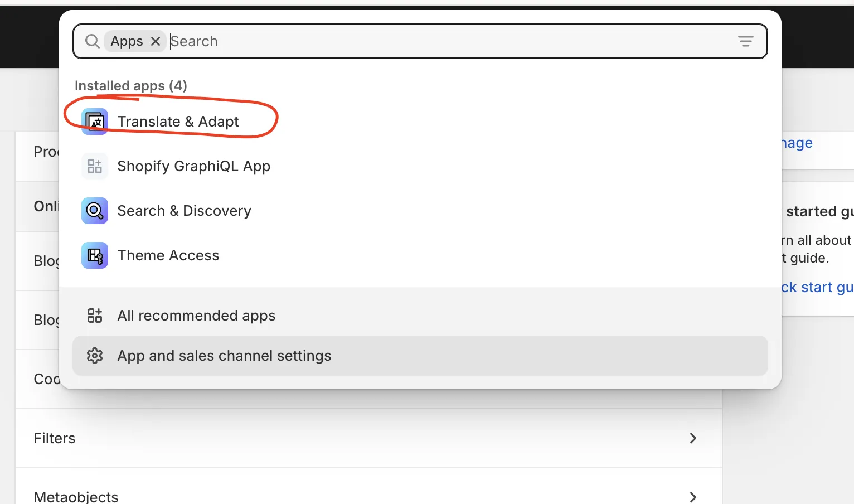Open the search filter options icon
Image resolution: width=854 pixels, height=504 pixels.
[x=746, y=41]
